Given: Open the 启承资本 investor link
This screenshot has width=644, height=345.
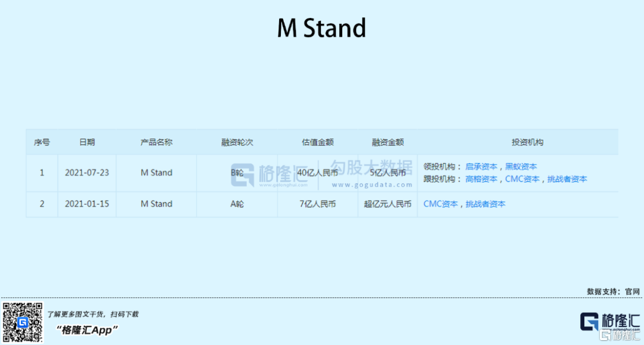Looking at the screenshot, I should tap(481, 167).
